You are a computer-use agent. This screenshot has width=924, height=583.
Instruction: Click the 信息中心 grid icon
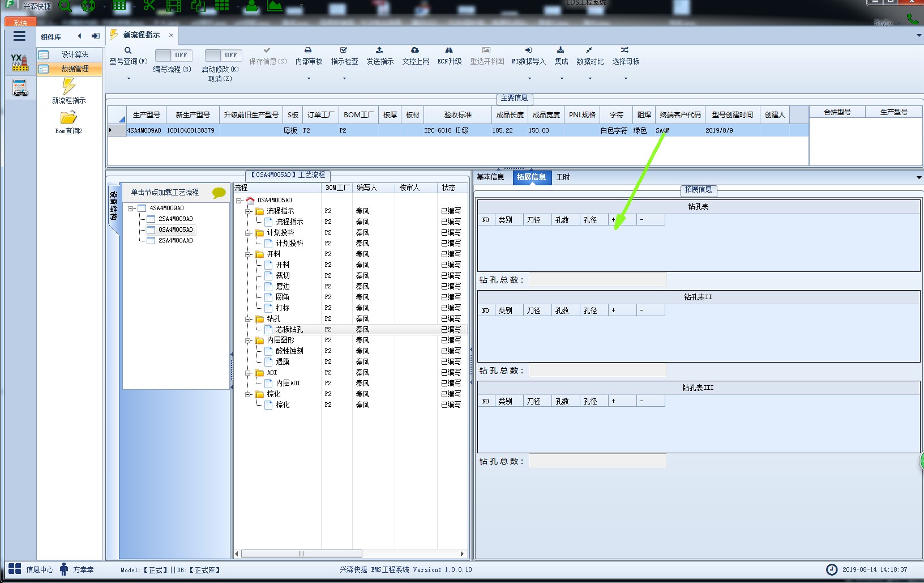tap(15, 569)
